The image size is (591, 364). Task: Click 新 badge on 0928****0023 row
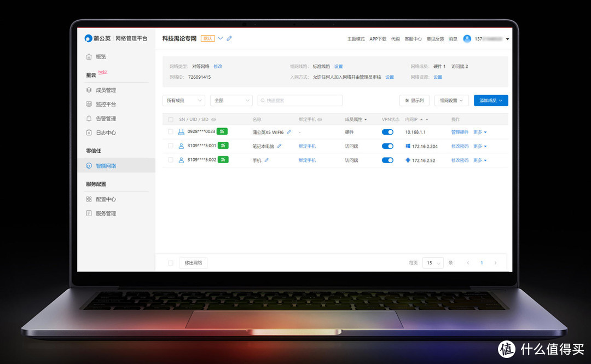(x=222, y=131)
